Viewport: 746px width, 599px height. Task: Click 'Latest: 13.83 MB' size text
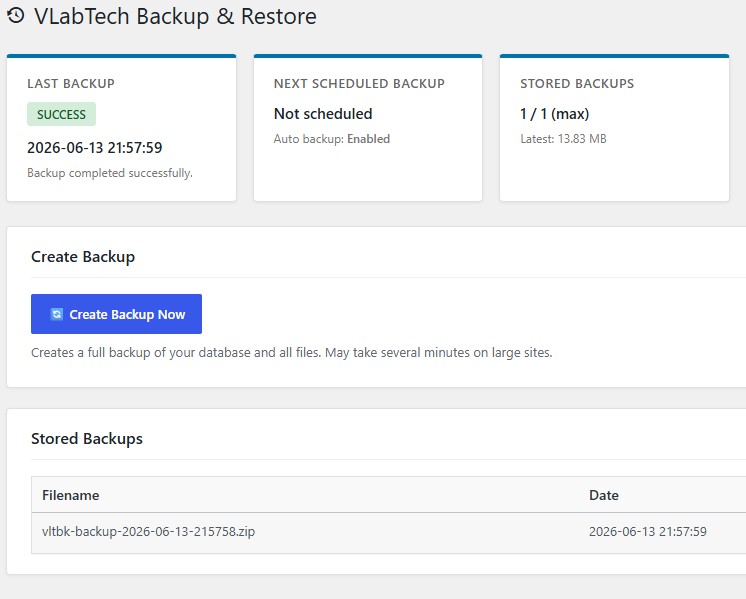pyautogui.click(x=563, y=139)
